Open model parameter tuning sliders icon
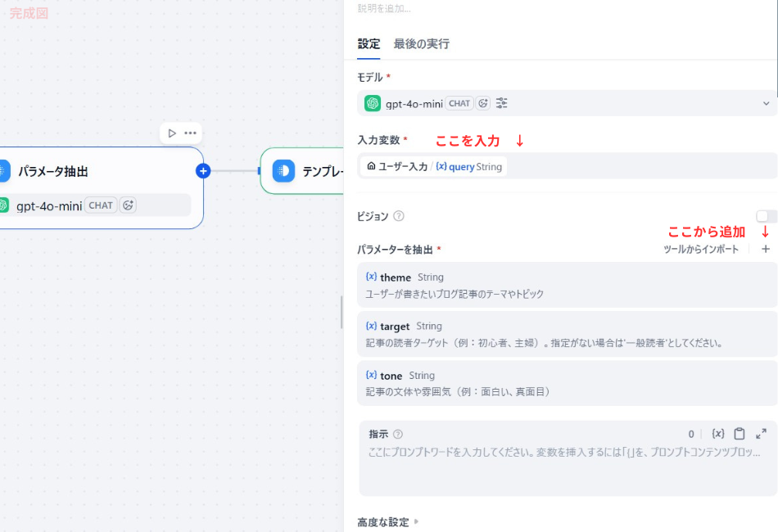 [501, 103]
